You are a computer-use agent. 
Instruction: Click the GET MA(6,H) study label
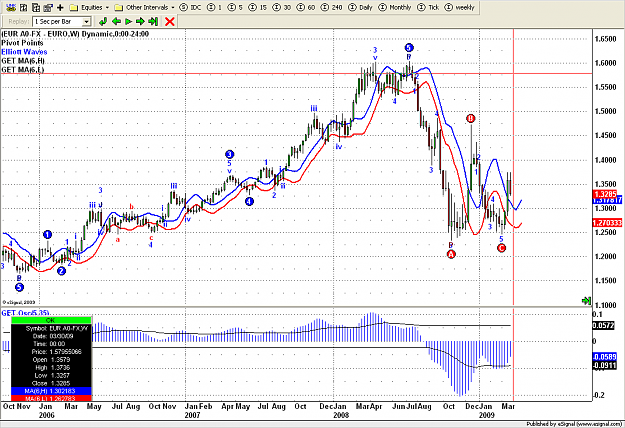click(23, 61)
